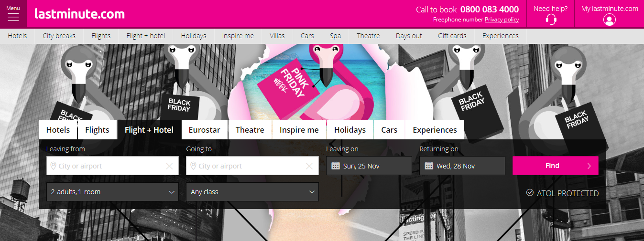The height and width of the screenshot is (241, 644).
Task: Open the Privacy policy link
Action: tap(502, 20)
